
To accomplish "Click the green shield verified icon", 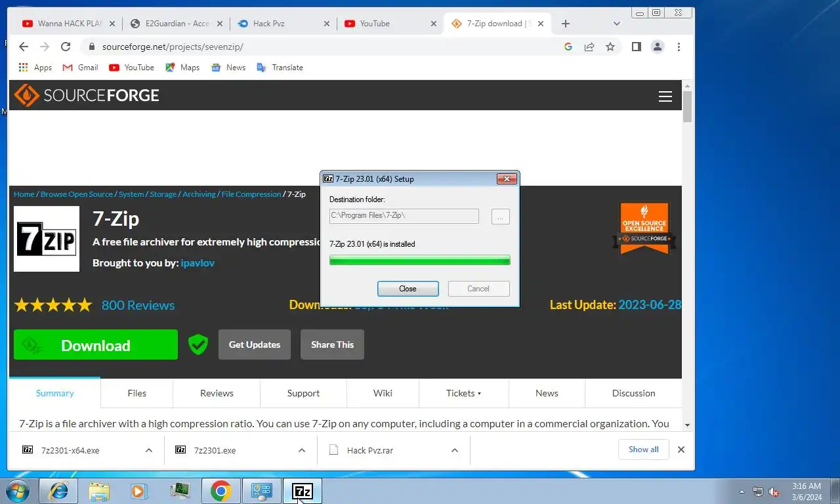I will click(x=198, y=345).
